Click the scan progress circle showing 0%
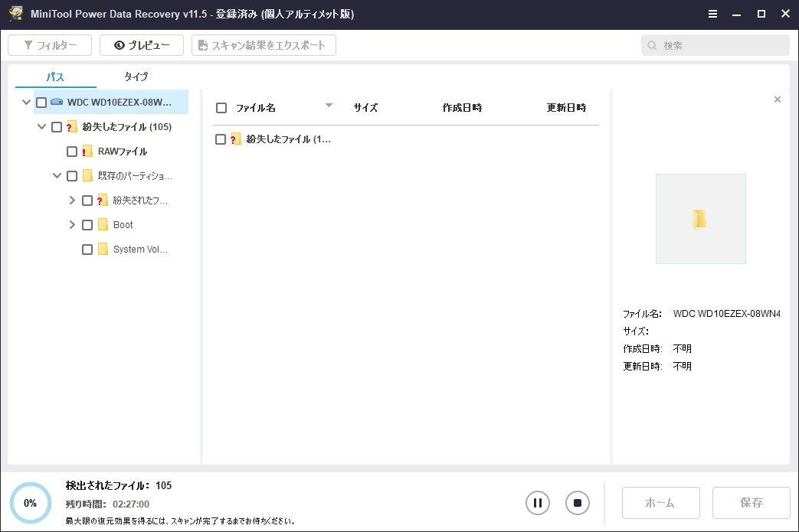The image size is (799, 532). coord(31,503)
